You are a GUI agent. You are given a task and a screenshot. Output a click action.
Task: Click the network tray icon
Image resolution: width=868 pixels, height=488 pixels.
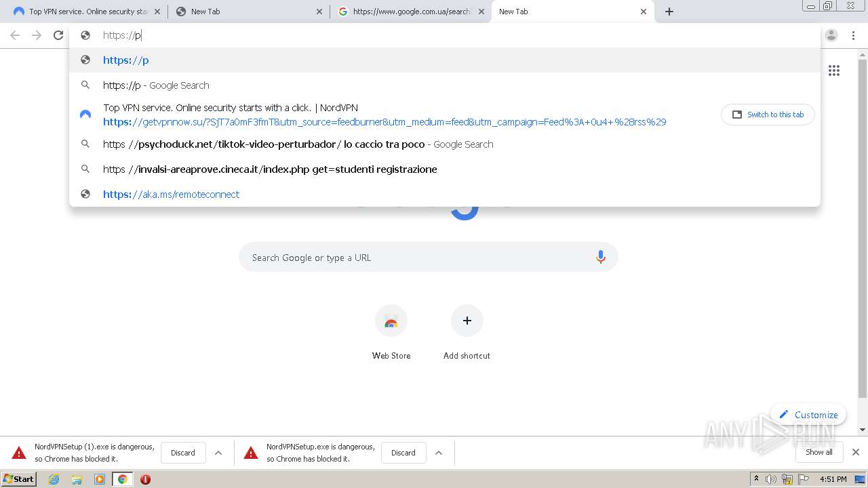click(787, 479)
